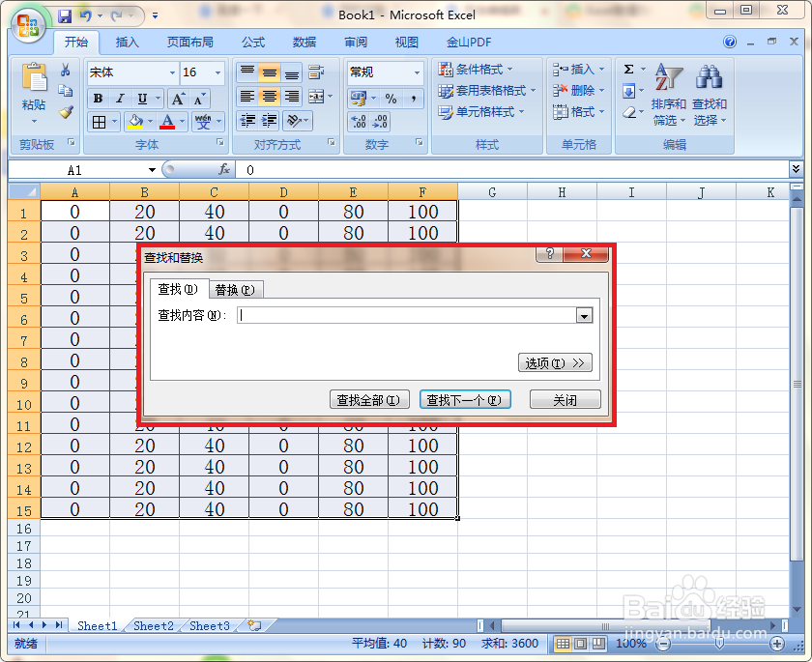Enable page layout view in status bar

[579, 642]
